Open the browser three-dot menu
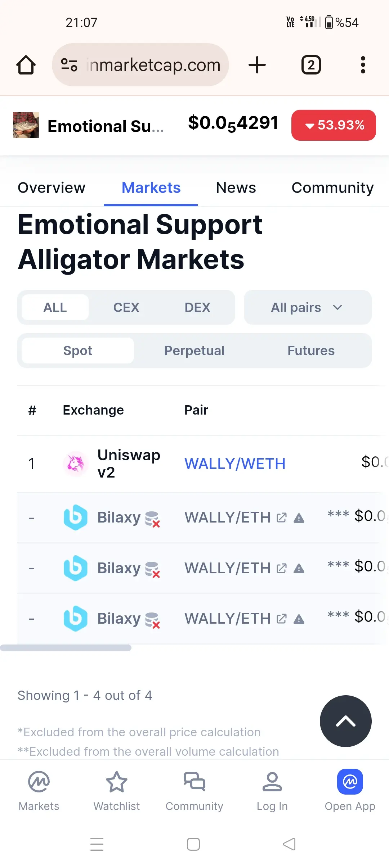389x868 pixels. pos(363,65)
